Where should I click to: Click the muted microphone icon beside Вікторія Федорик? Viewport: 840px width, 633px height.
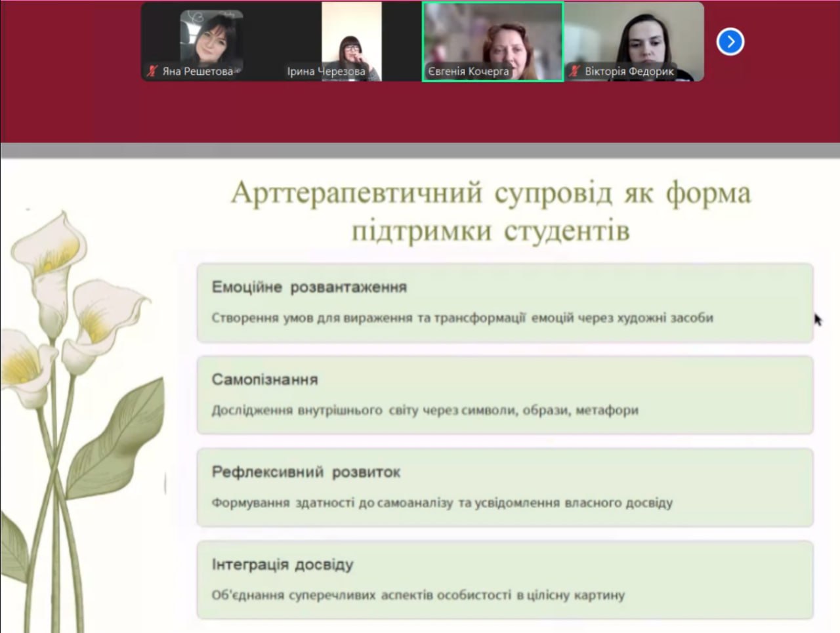click(574, 71)
